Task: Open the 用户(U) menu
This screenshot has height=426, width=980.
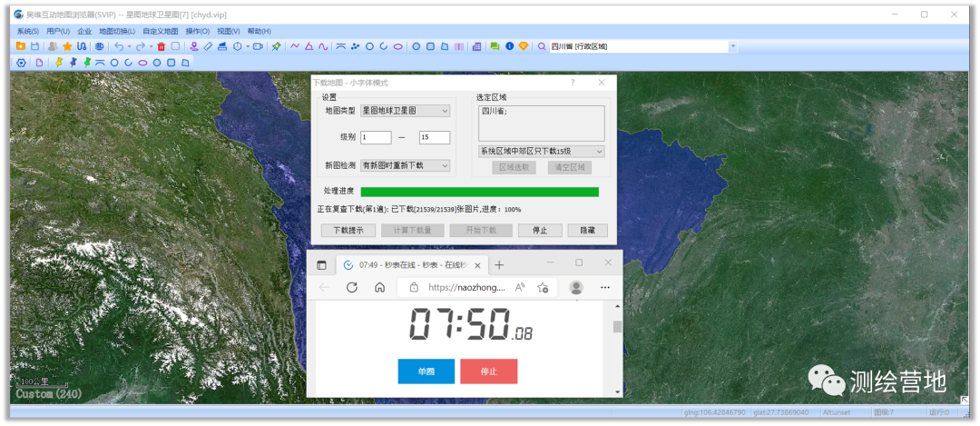Action: [58, 31]
